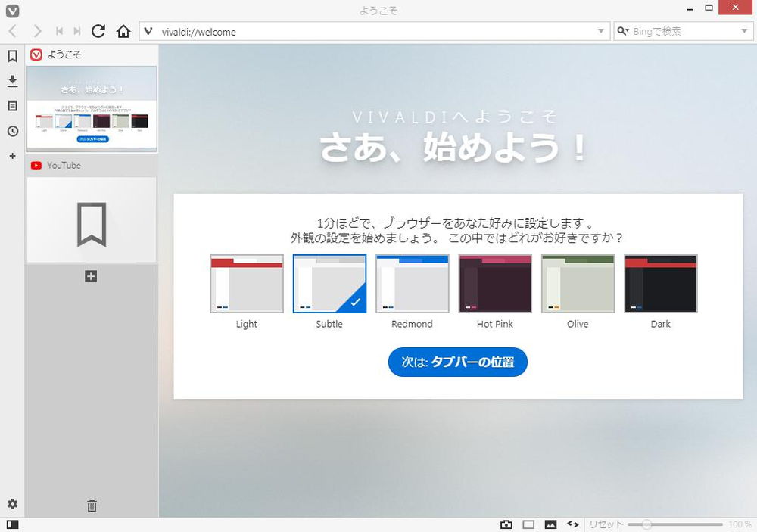Add a new web panel with the plus icon
The image size is (757, 532).
tap(12, 156)
